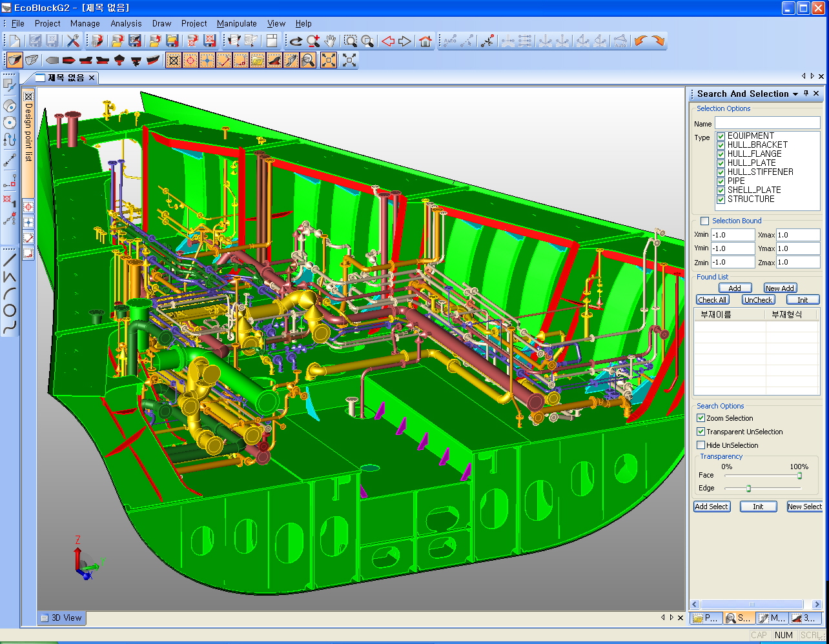The width and height of the screenshot is (829, 644).
Task: Click the Face transparency slider handle
Action: click(x=799, y=476)
